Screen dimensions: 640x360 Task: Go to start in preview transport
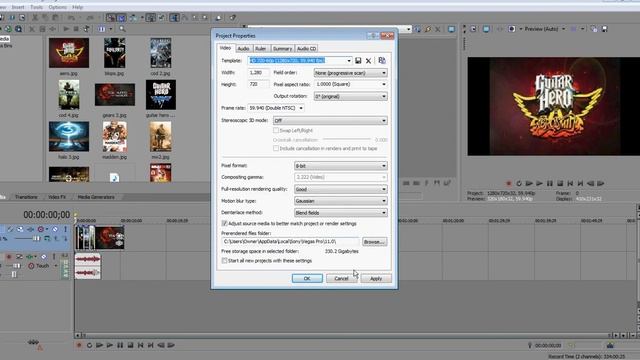point(570,184)
